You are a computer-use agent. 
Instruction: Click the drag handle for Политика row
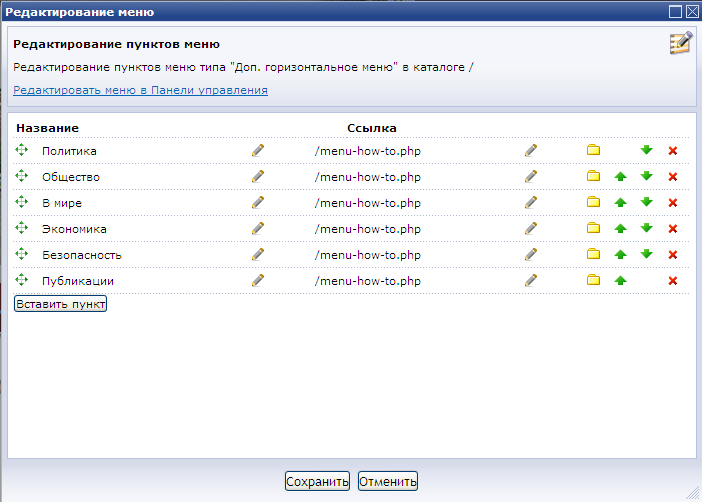coord(22,150)
